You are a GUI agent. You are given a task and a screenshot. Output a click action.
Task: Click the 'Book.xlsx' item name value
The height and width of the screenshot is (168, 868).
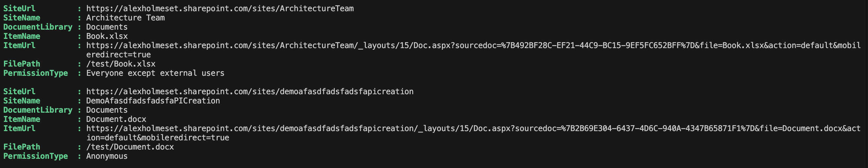(x=107, y=36)
